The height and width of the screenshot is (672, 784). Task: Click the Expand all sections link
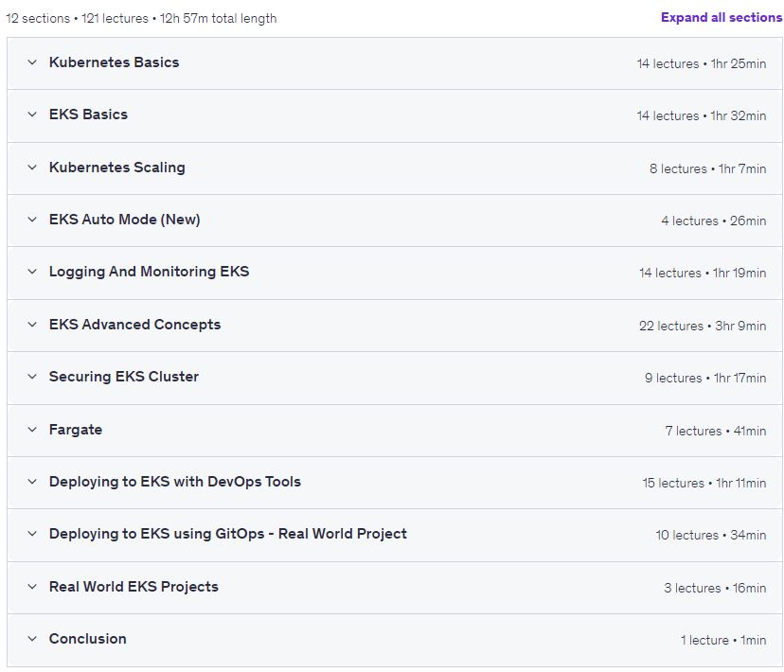(x=722, y=17)
